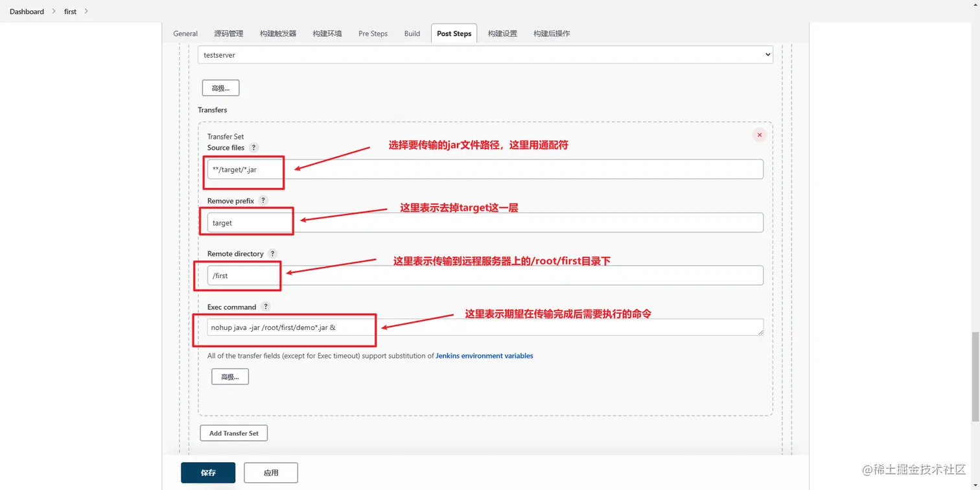Image resolution: width=980 pixels, height=490 pixels.
Task: Switch to the 构建环境 tab
Action: point(327,34)
